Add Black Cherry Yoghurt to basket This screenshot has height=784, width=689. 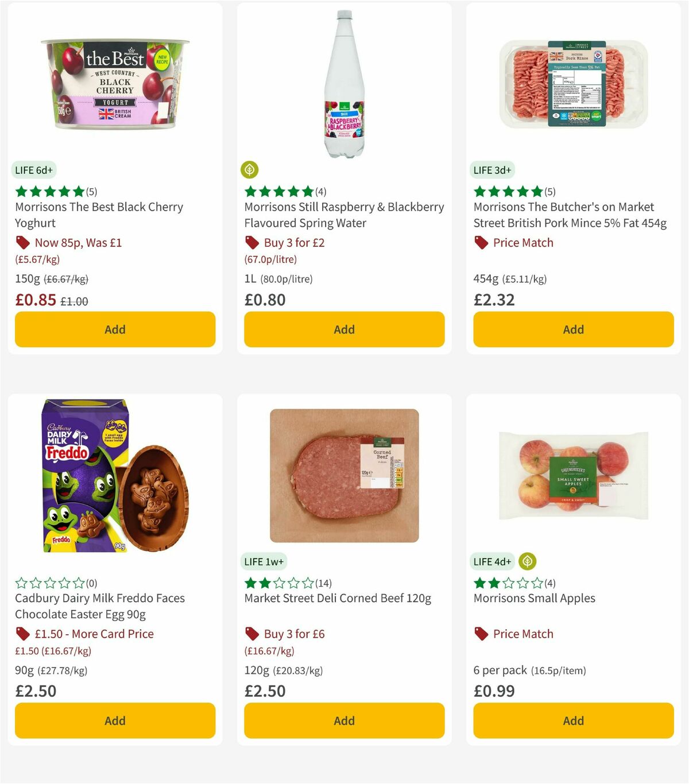115,329
